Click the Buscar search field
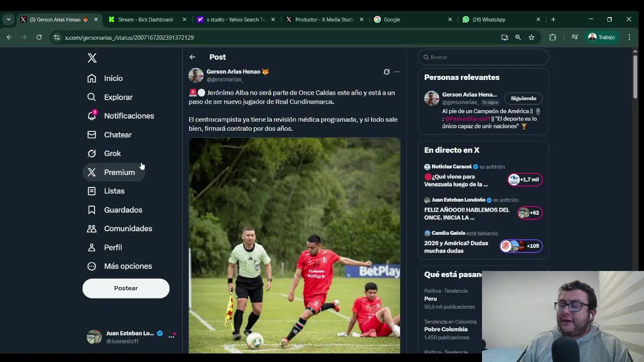644x362 pixels. point(483,57)
